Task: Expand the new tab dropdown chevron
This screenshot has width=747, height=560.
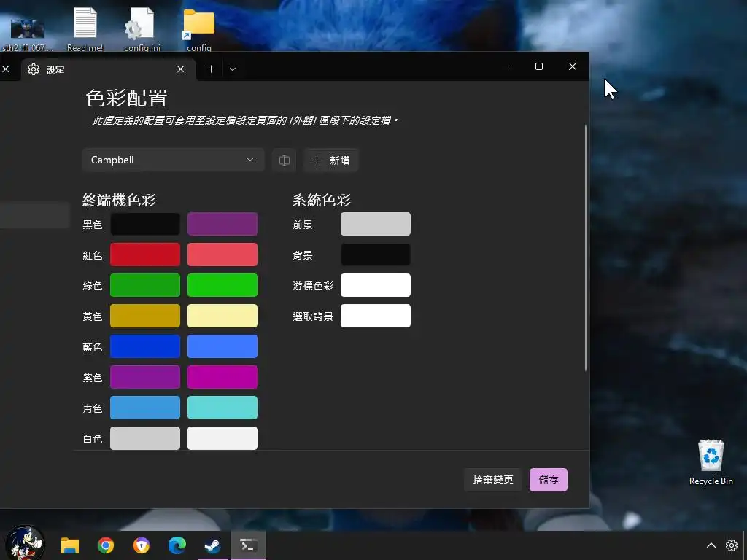Action: (x=233, y=69)
